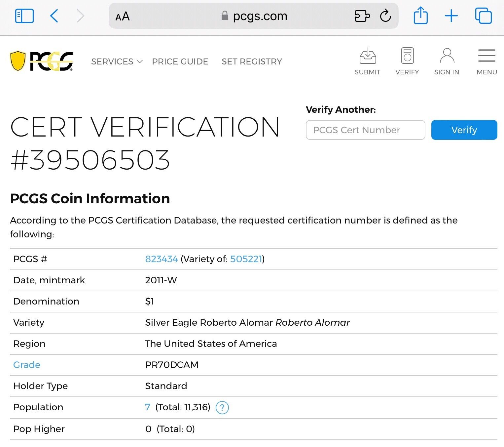This screenshot has height=447, width=504.
Task: Click the blue Verify button
Action: [x=464, y=130]
